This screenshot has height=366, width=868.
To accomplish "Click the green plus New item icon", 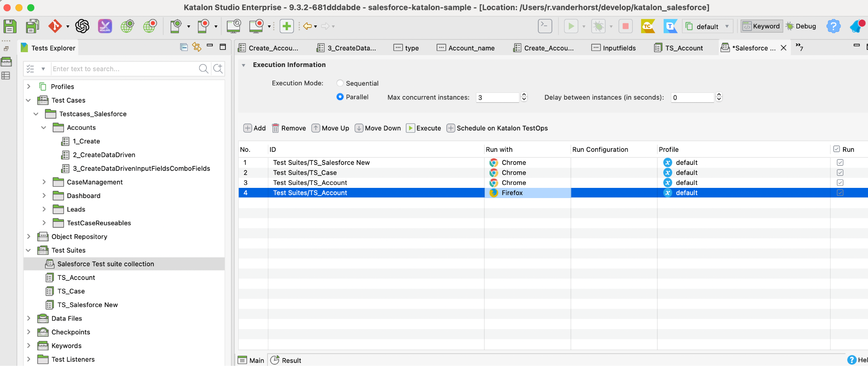I will pos(287,26).
